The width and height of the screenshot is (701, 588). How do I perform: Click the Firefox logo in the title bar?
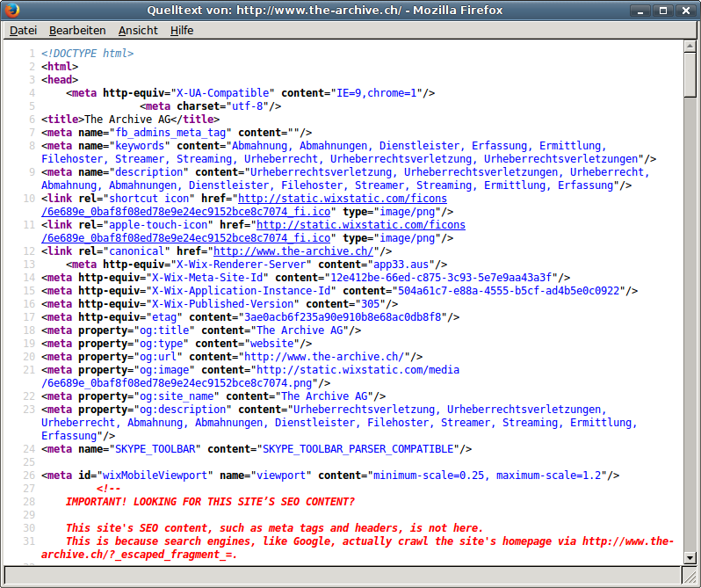point(12,10)
